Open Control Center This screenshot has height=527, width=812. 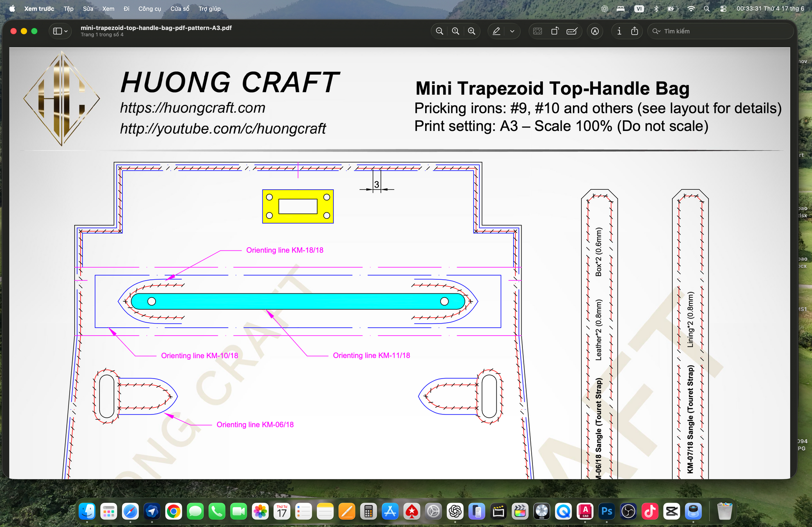723,9
